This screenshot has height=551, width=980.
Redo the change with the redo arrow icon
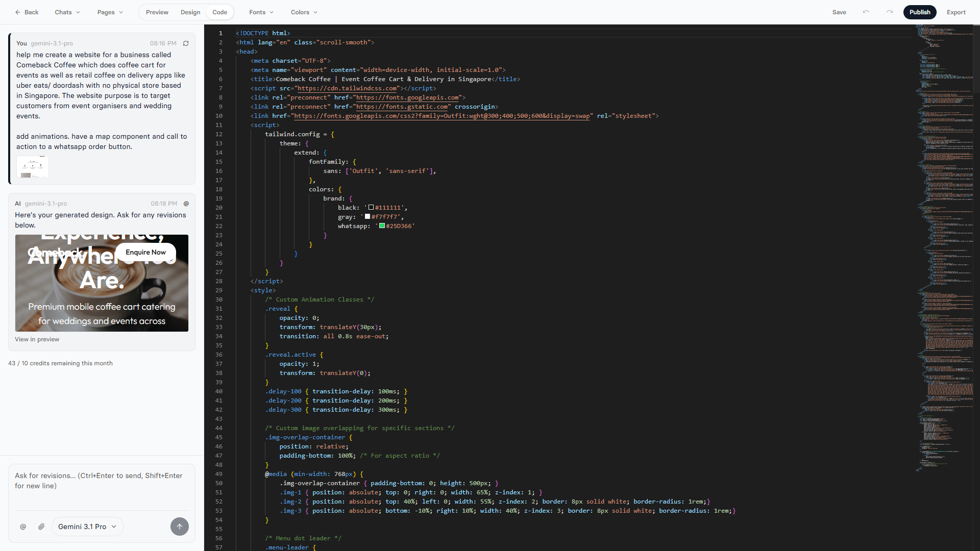coord(890,12)
